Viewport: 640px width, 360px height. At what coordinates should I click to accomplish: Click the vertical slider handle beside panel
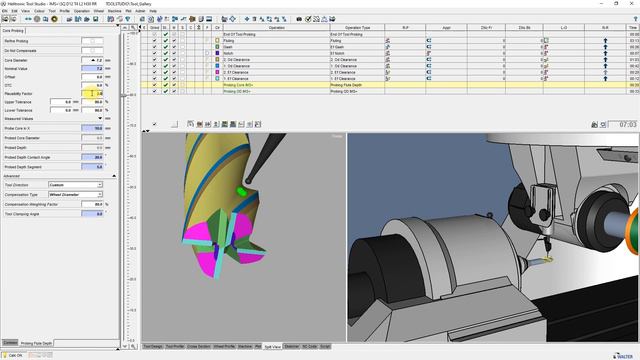coord(124,96)
